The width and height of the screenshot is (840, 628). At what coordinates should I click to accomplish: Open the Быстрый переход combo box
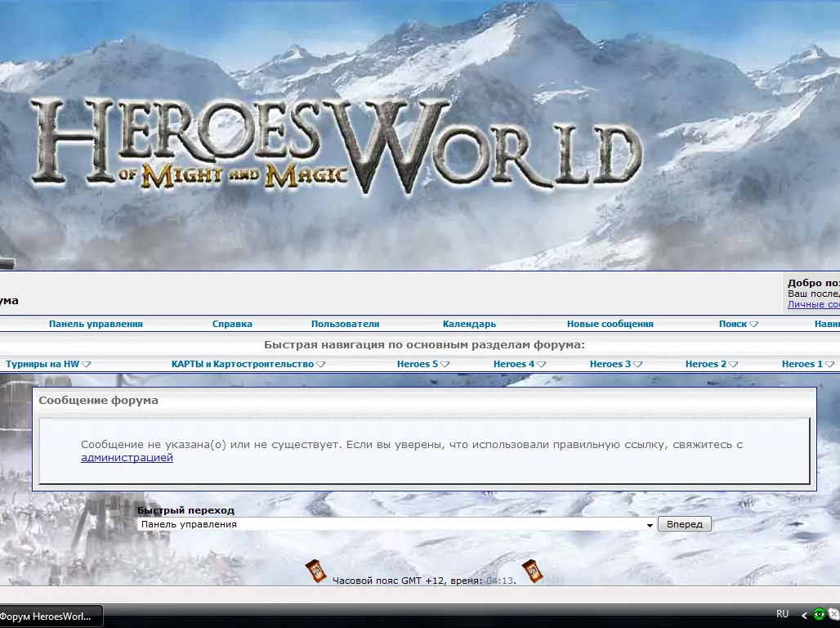tap(397, 524)
